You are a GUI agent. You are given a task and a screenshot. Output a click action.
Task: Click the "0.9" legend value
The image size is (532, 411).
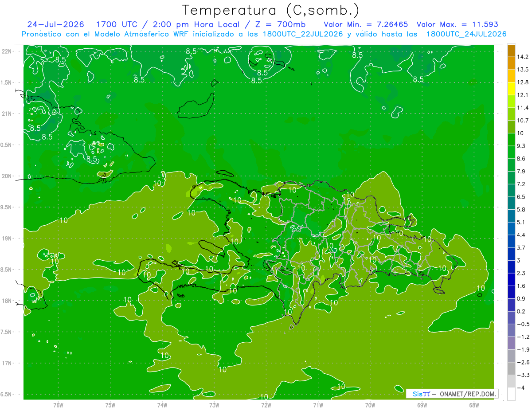coord(522,298)
